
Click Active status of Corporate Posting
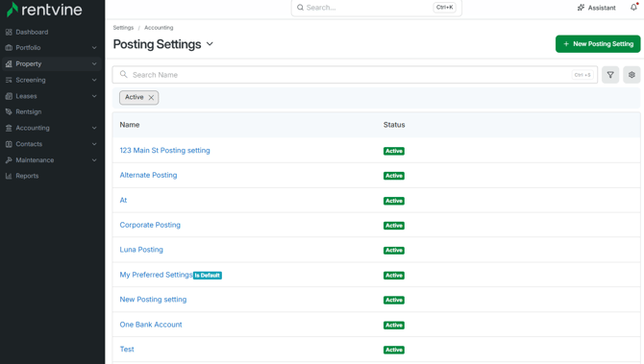click(x=394, y=226)
